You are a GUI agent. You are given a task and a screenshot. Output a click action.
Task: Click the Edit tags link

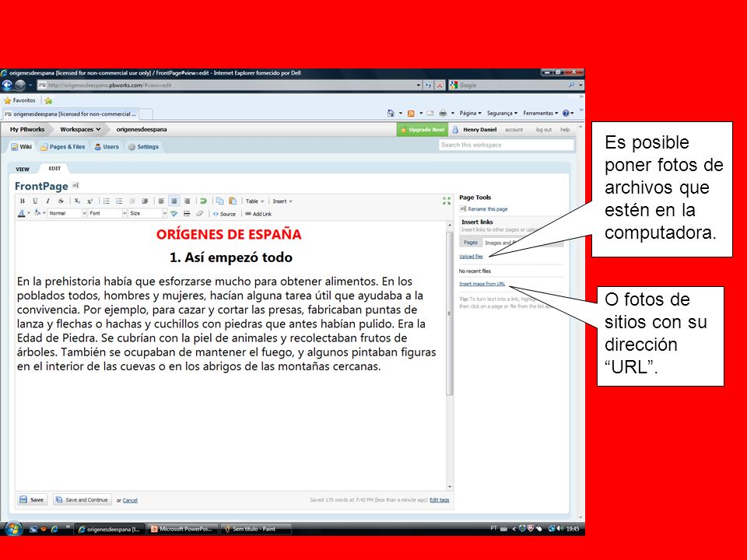(439, 500)
